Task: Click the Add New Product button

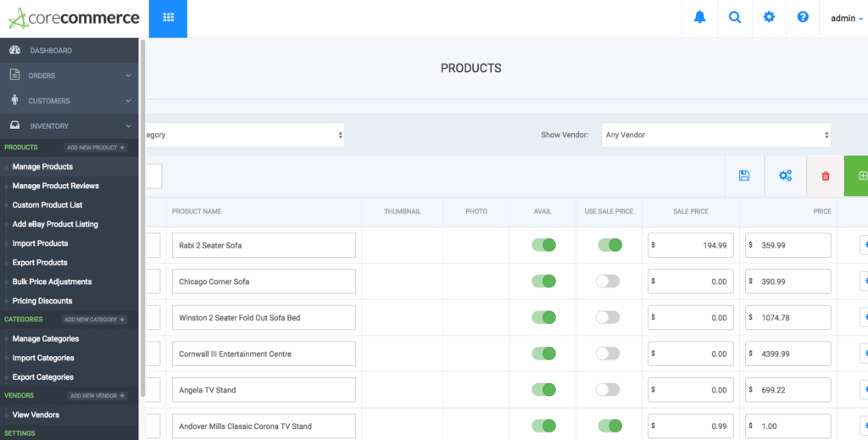Action: 95,148
